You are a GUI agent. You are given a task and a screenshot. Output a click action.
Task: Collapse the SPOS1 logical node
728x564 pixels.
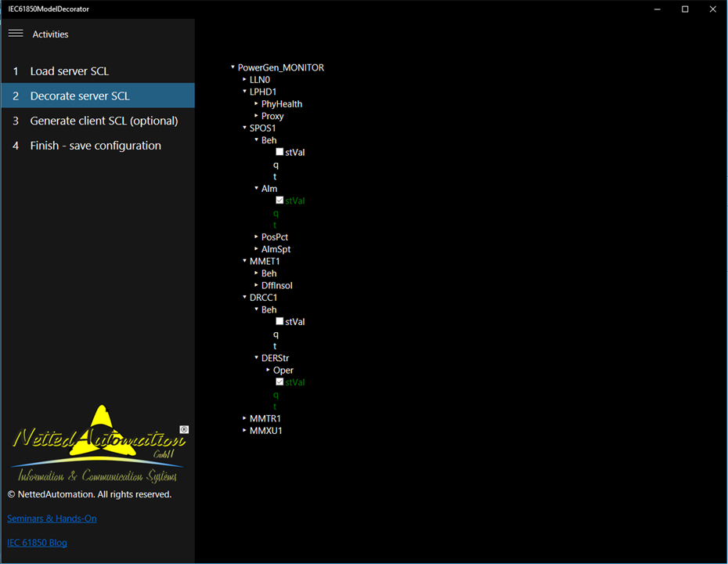(244, 128)
